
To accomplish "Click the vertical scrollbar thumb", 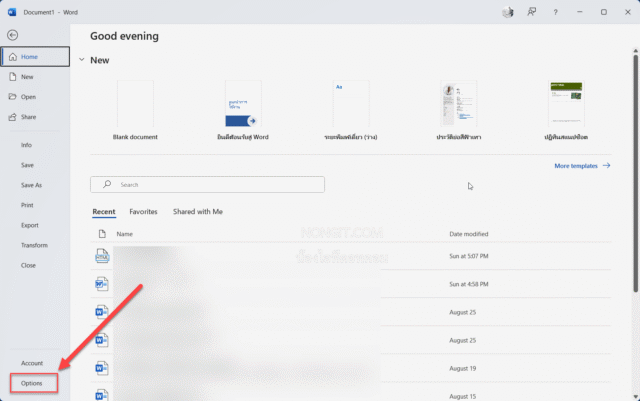I will coord(636,174).
